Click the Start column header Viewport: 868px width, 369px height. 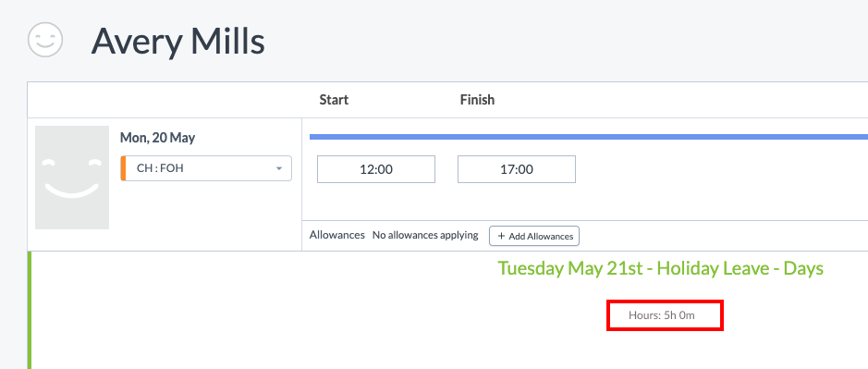point(334,100)
